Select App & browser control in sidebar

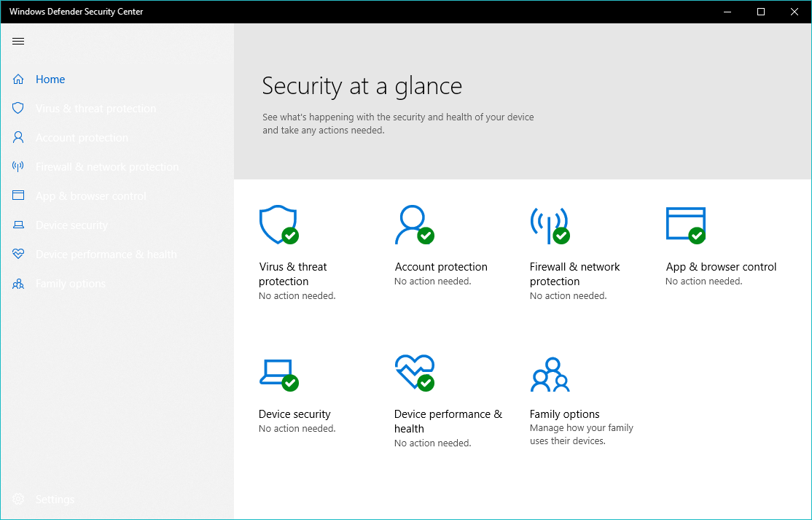91,196
